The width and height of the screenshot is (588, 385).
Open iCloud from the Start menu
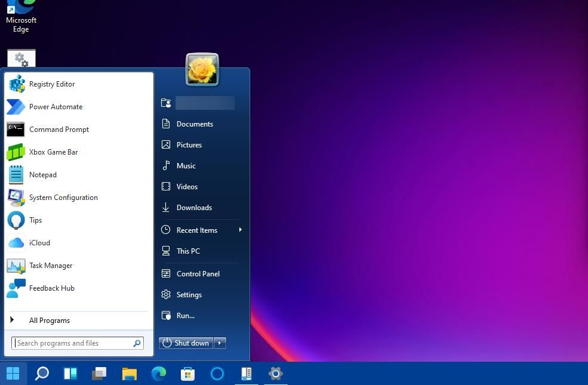point(39,243)
